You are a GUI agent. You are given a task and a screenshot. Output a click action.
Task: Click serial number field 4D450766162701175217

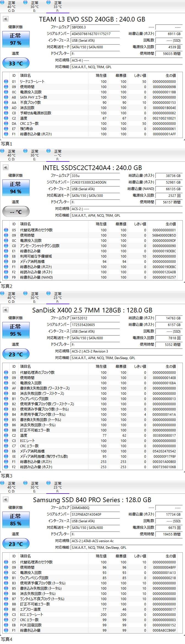tap(95, 34)
